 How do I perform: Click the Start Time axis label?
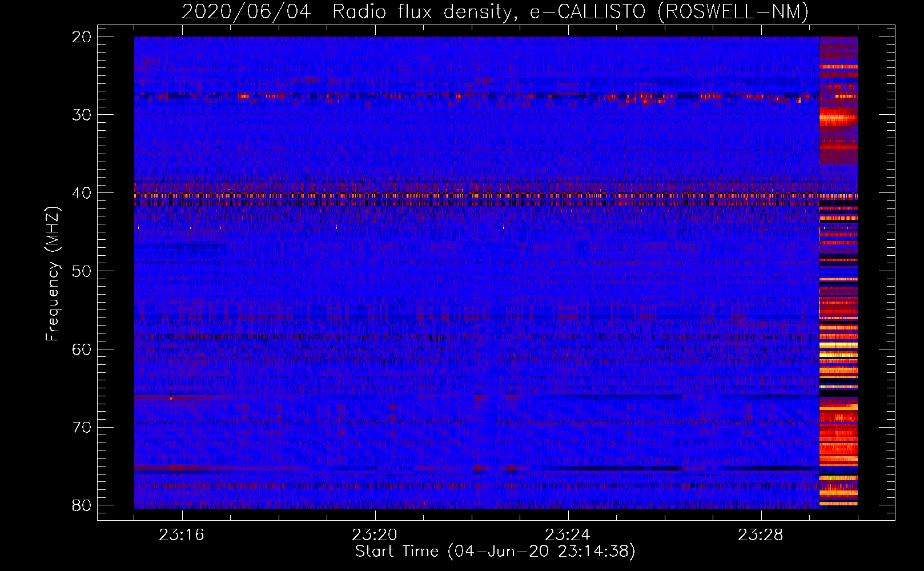[x=495, y=552]
